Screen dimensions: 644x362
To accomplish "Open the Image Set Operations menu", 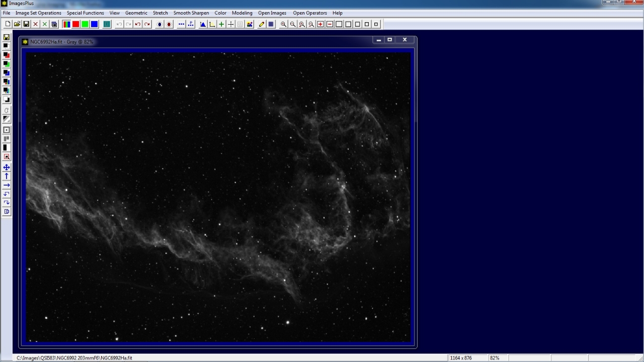I will pos(38,13).
